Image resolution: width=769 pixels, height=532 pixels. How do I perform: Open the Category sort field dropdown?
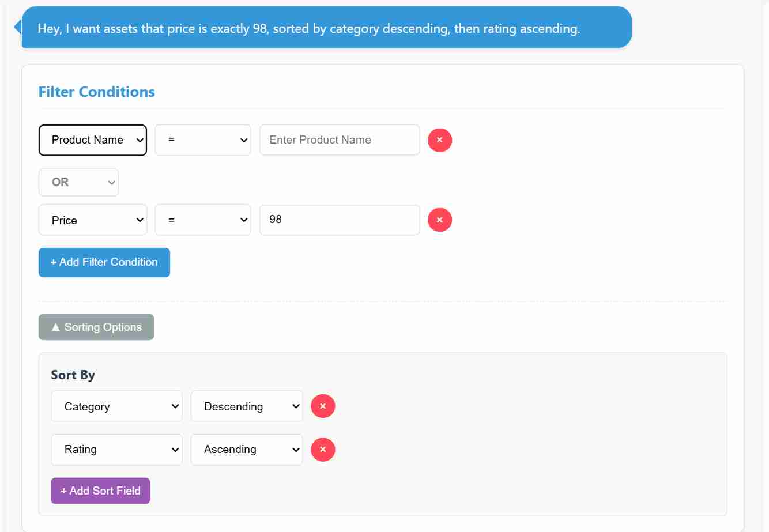pyautogui.click(x=116, y=406)
